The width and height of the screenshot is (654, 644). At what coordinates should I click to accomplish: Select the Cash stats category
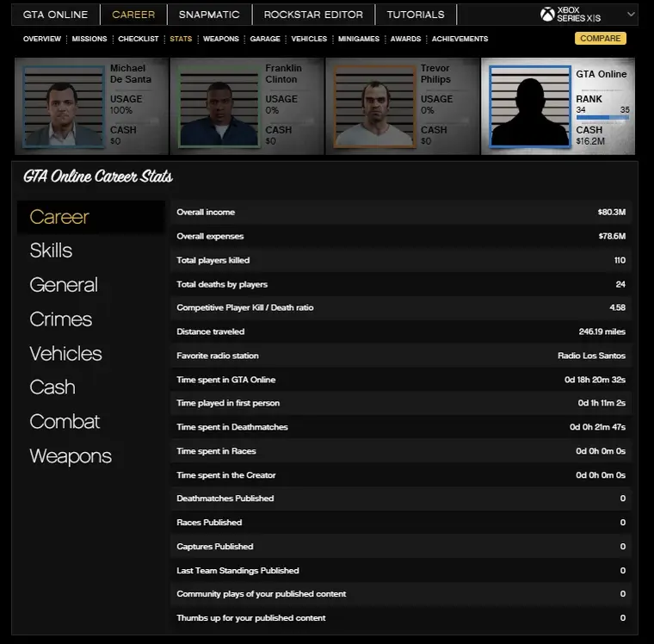click(52, 387)
